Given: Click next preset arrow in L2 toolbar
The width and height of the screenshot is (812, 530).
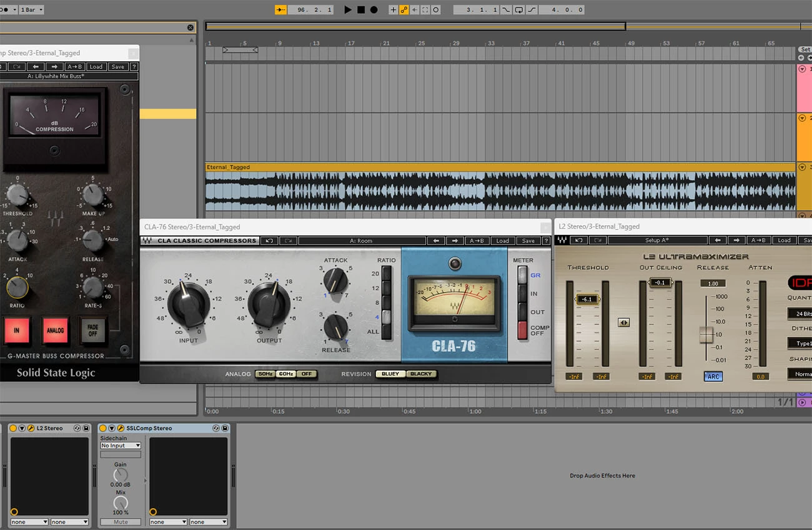Looking at the screenshot, I should pos(736,240).
